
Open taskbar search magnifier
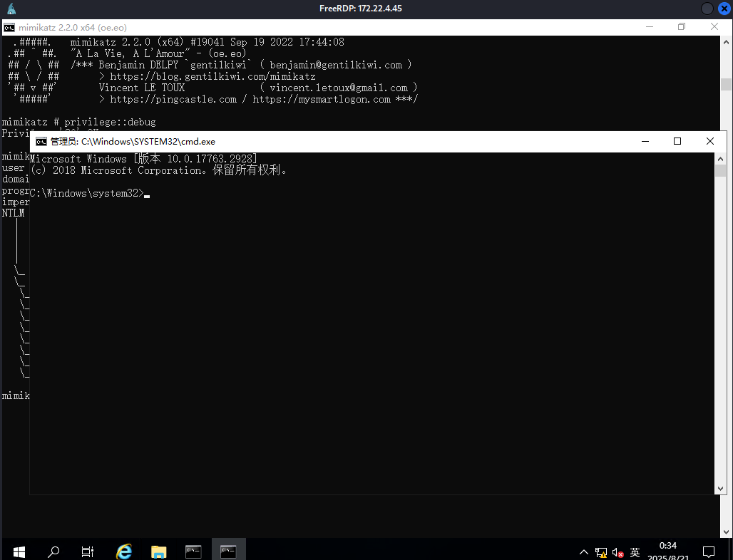point(53,551)
